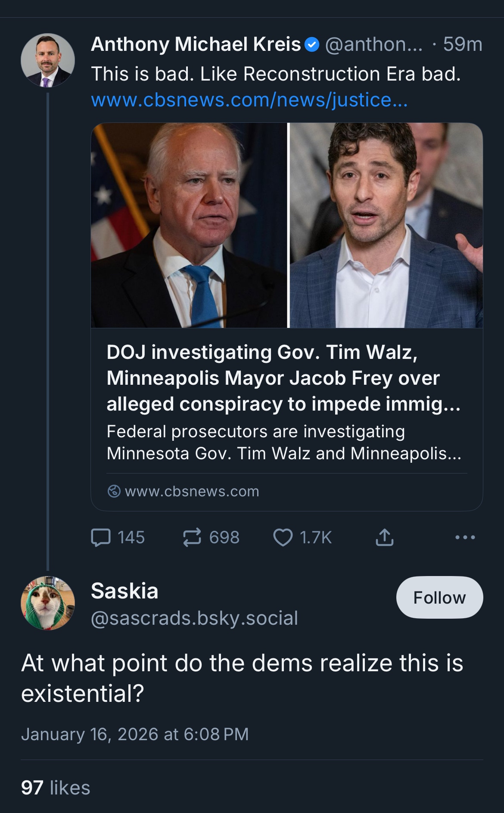
Task: Click the January 16, 2026 post date
Action: 135,734
